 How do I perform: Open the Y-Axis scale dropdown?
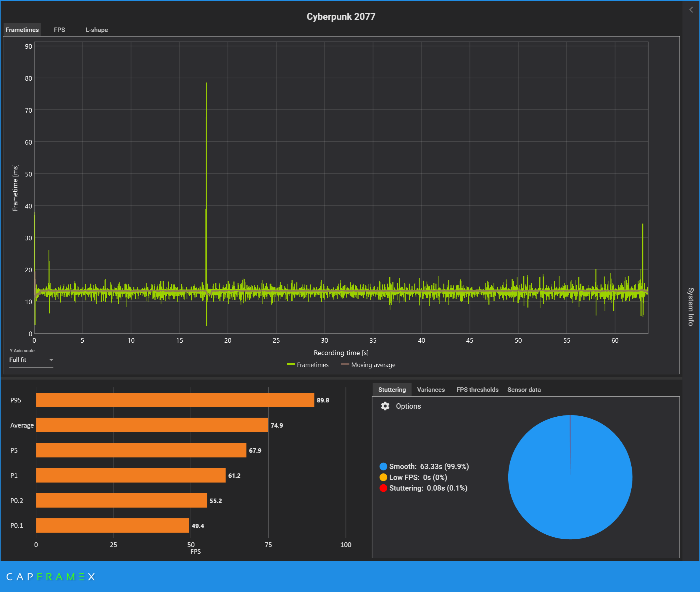click(x=30, y=360)
